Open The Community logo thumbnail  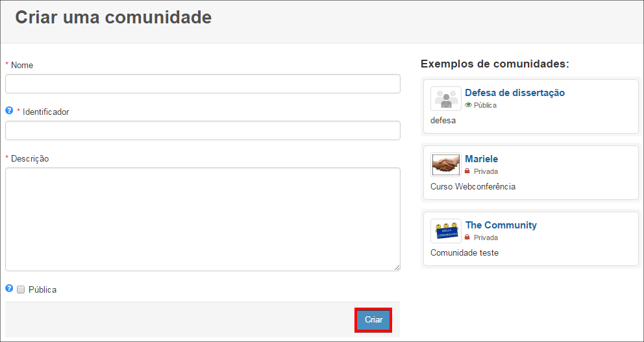pyautogui.click(x=445, y=231)
